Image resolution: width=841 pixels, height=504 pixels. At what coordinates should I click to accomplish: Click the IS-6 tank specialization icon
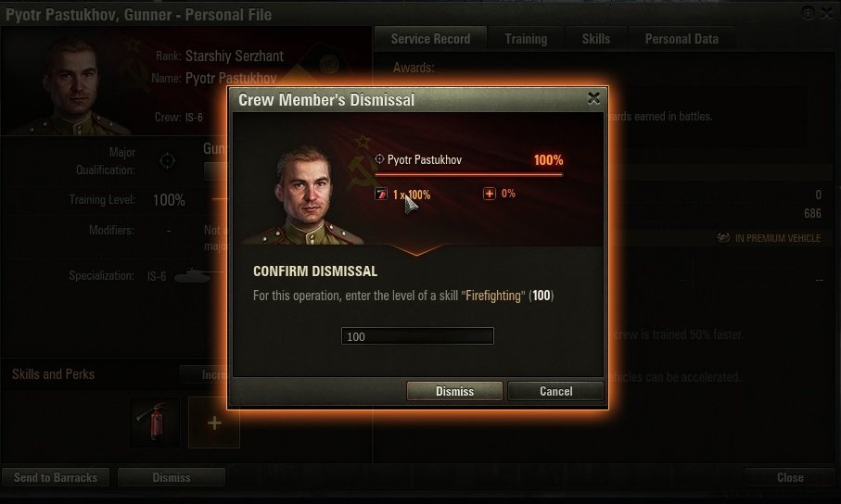click(x=193, y=275)
